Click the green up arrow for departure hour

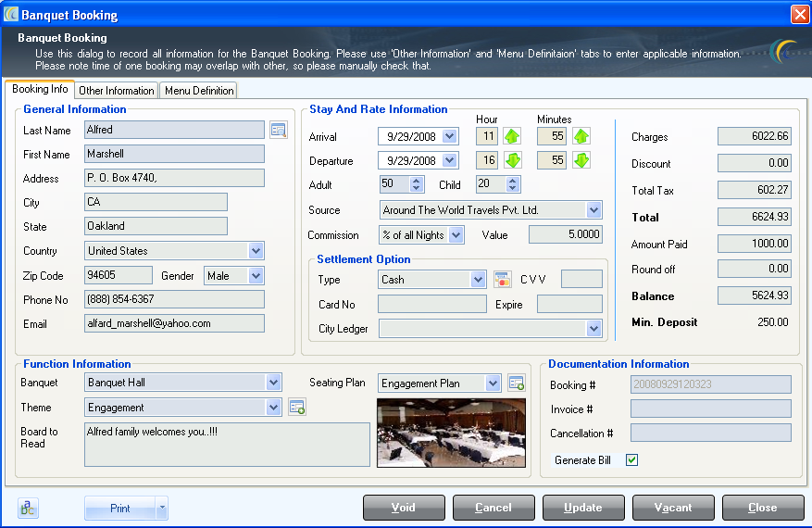[x=512, y=160]
